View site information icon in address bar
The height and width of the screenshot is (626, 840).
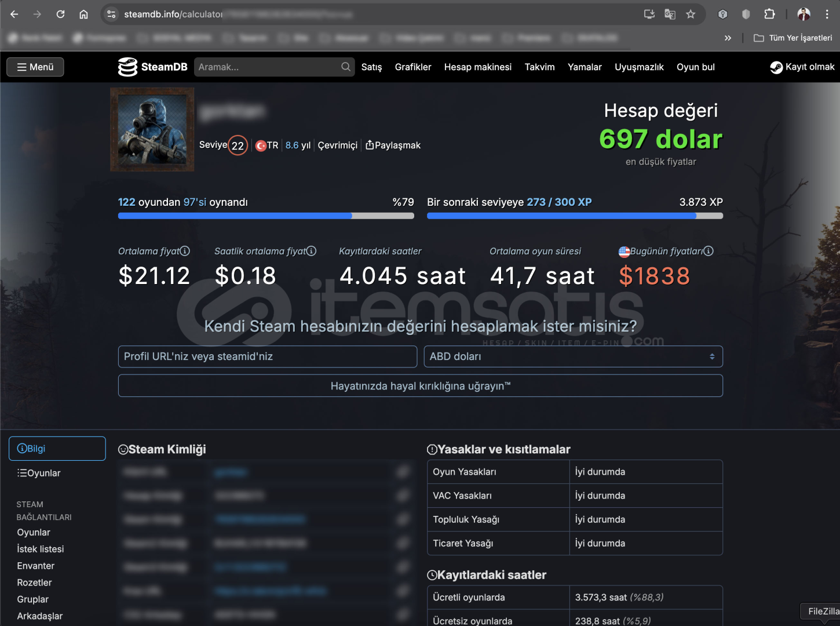click(111, 14)
